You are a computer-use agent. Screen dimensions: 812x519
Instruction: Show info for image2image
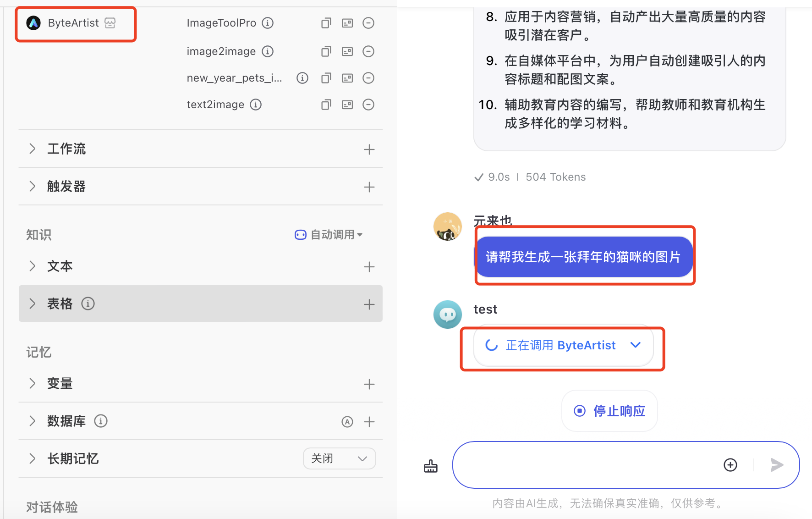pyautogui.click(x=268, y=51)
